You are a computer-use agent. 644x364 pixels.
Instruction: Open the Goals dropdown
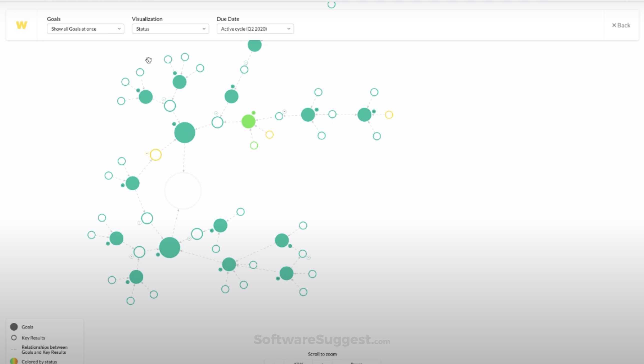(x=85, y=29)
